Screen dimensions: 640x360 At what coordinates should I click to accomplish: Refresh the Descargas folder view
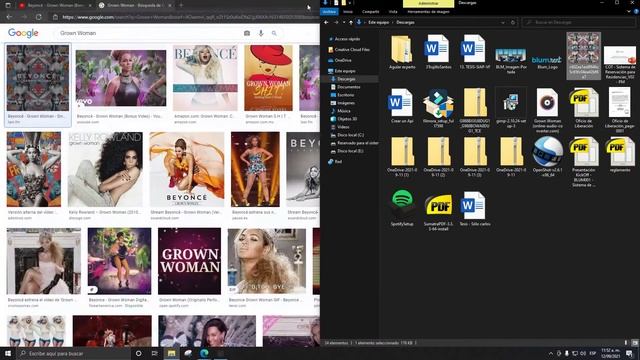click(513, 22)
